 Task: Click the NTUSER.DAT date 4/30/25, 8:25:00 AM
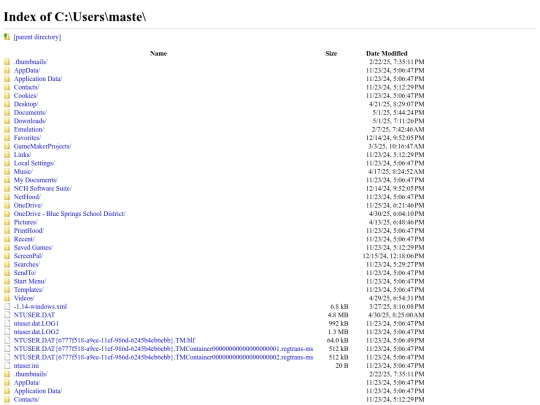click(x=396, y=315)
